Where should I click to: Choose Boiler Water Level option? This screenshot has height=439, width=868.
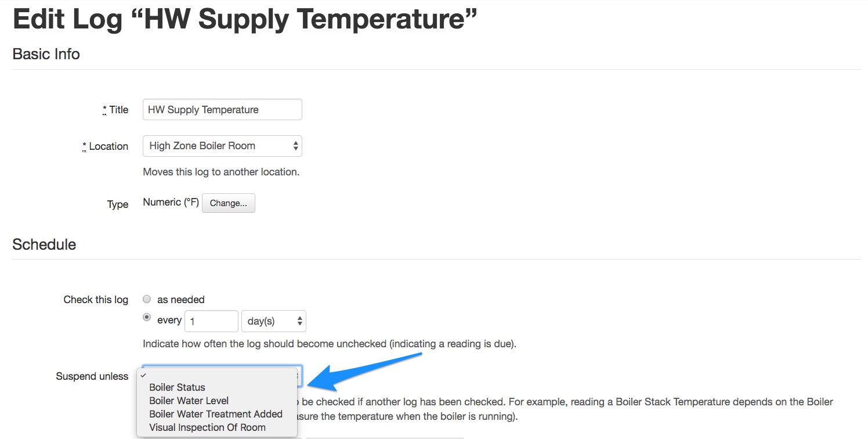pos(189,401)
